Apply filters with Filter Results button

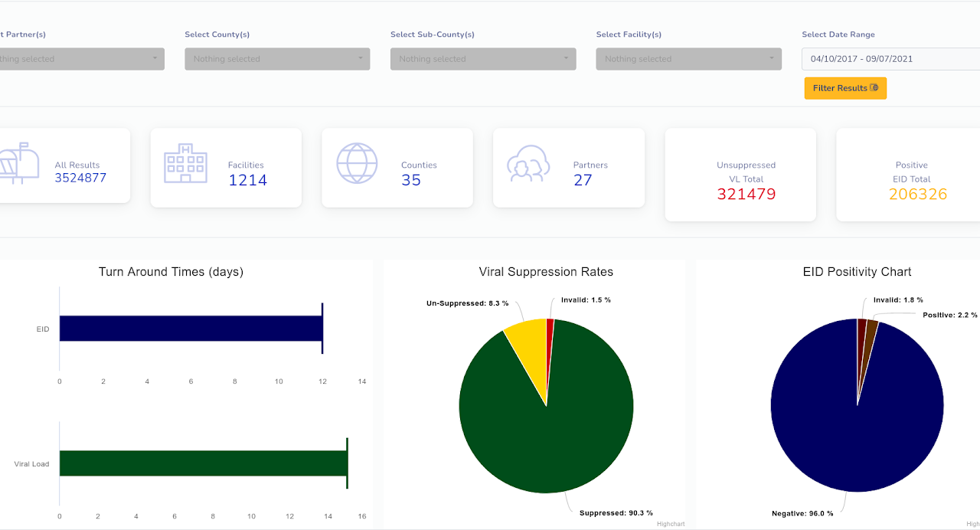pyautogui.click(x=845, y=88)
